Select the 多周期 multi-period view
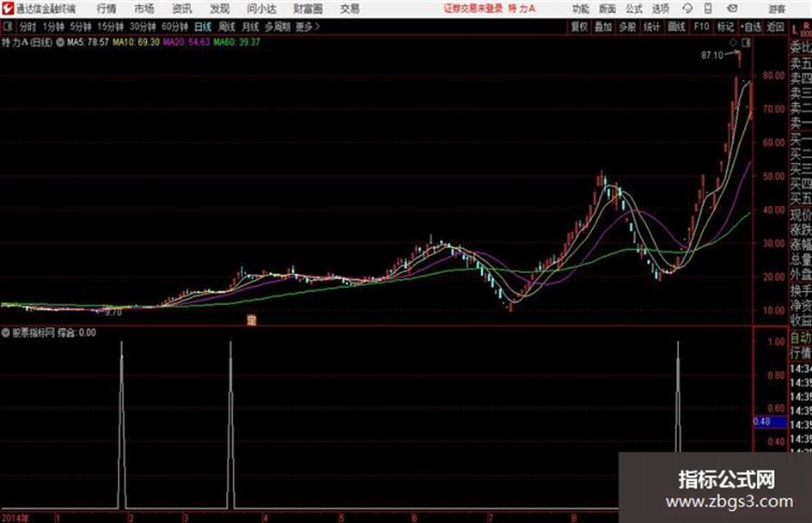Screen dimensions: 812x523 click(x=278, y=27)
